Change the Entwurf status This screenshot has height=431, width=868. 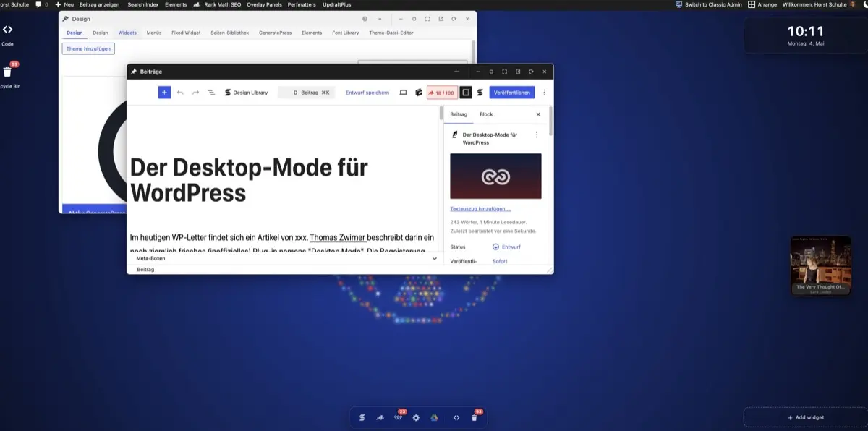pos(506,247)
